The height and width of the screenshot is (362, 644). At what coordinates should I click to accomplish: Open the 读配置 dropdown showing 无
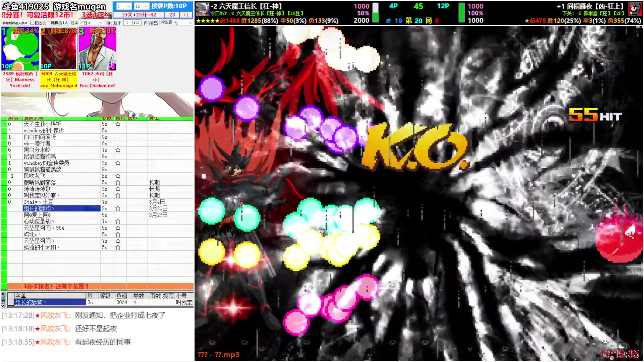coord(183,23)
